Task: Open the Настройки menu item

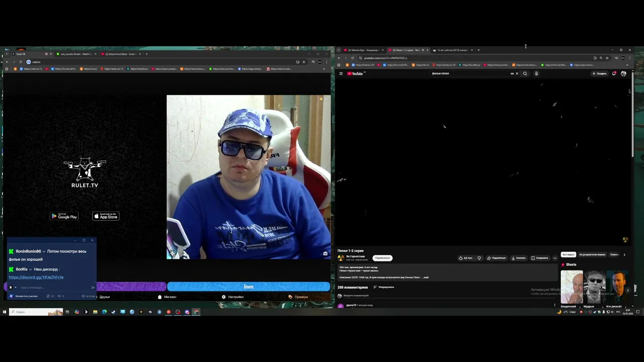Action: tap(232, 297)
